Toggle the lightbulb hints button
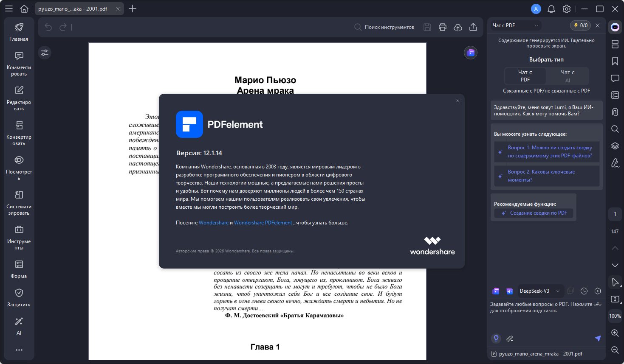The height and width of the screenshot is (364, 624). pos(496,338)
